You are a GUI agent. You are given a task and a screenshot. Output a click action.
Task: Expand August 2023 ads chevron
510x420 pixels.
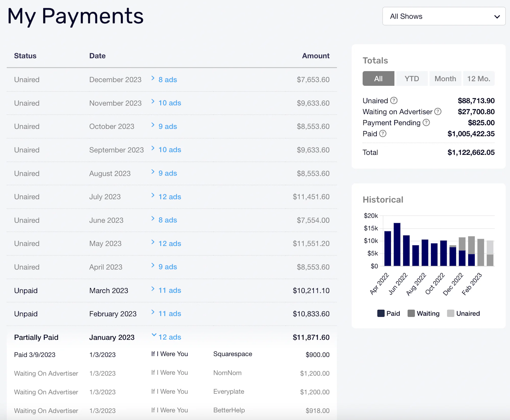coord(153,171)
